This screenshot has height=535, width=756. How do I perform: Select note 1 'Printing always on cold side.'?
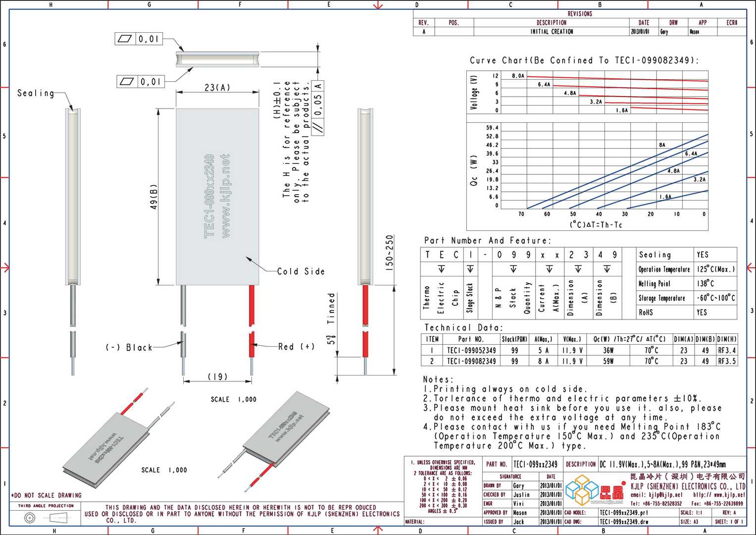tap(505, 389)
